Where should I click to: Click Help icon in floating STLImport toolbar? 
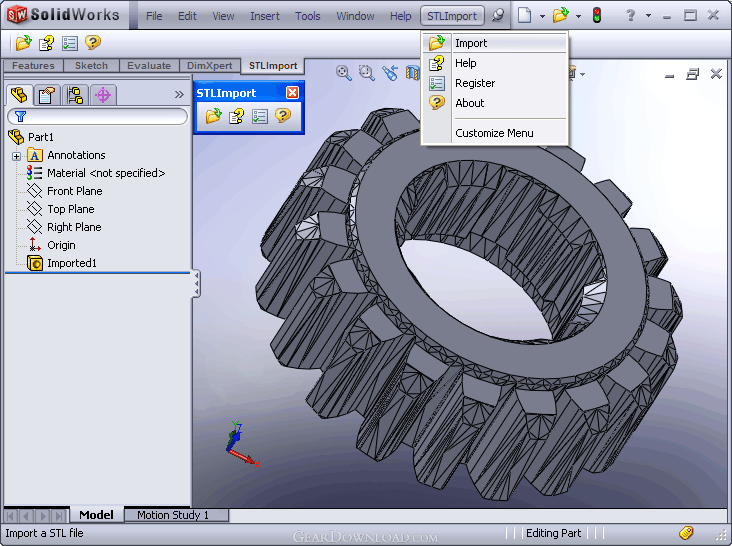236,116
